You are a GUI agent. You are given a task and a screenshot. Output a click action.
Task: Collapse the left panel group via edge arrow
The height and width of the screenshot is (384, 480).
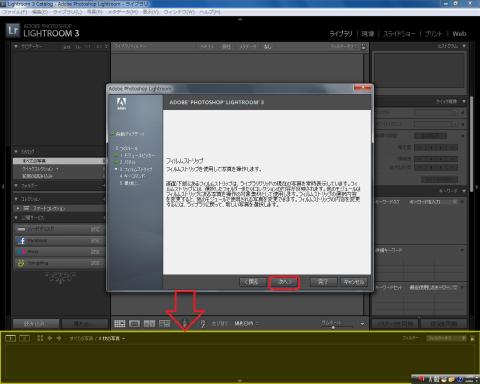3,187
